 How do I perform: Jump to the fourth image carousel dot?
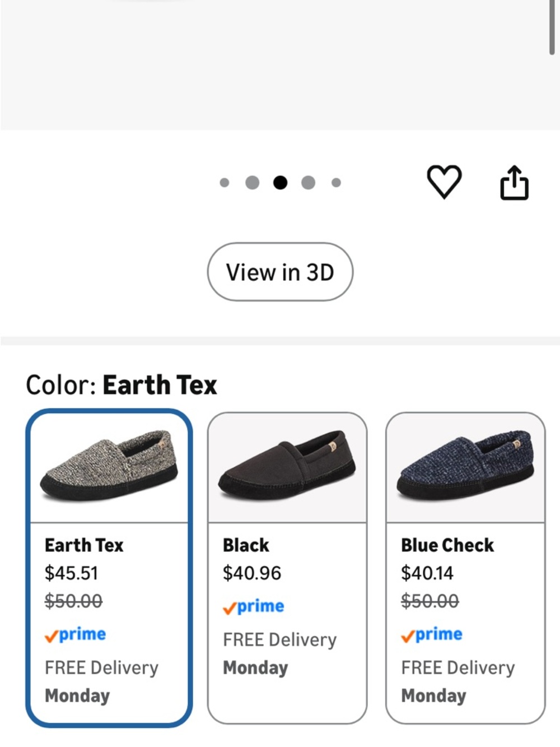point(309,183)
